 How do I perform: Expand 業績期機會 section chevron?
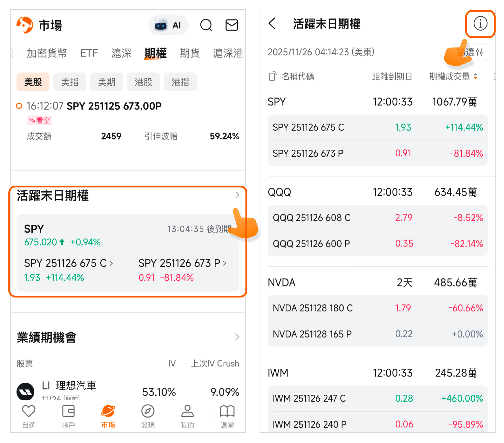click(x=237, y=337)
